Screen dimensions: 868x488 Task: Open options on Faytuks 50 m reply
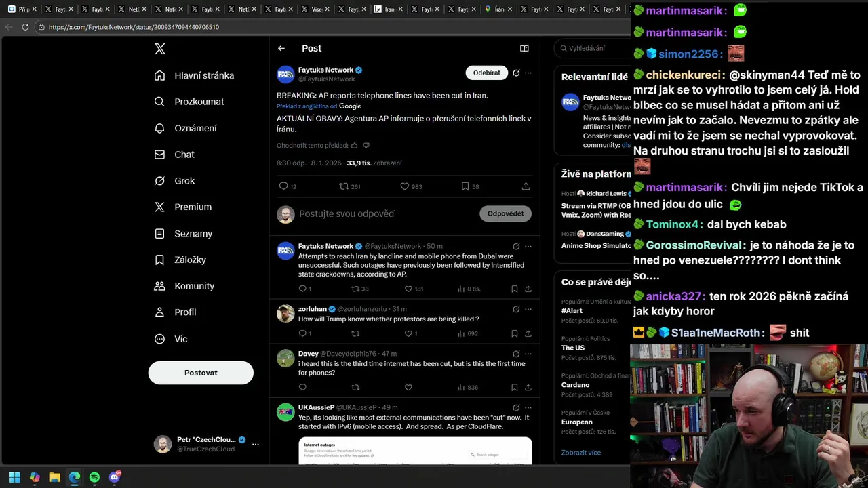tap(528, 247)
